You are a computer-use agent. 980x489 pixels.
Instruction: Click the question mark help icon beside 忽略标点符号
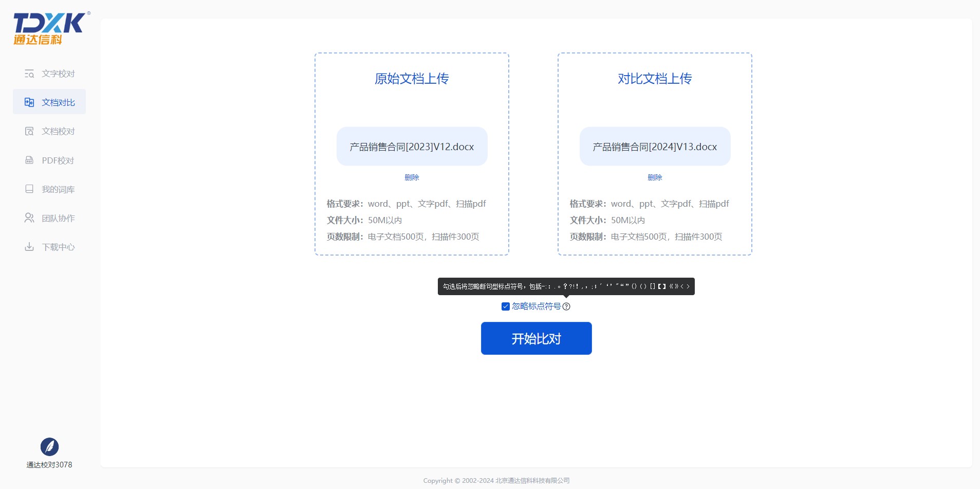point(566,306)
